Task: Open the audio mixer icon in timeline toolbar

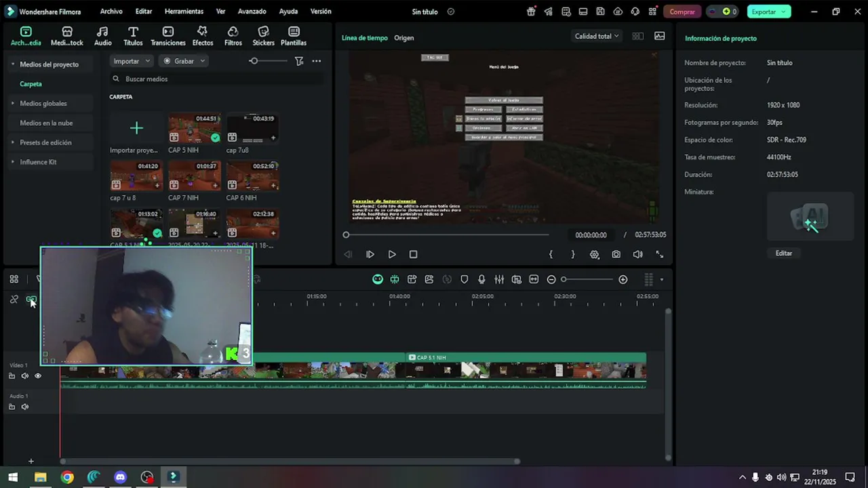Action: point(499,279)
